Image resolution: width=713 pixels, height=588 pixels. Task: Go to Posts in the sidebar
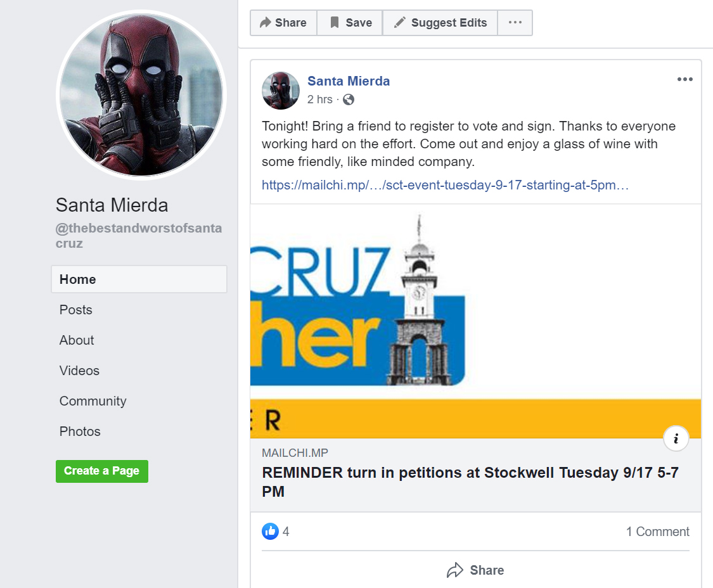click(x=76, y=310)
